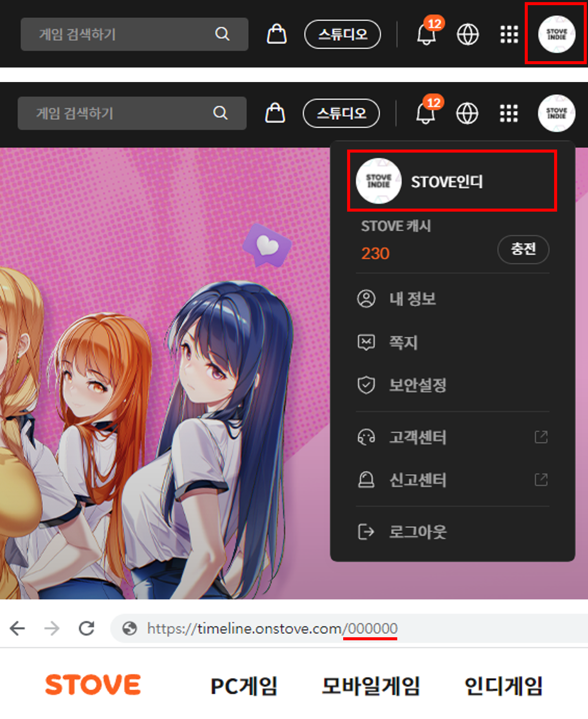Click globe icon in top header
The image size is (588, 719).
tap(468, 34)
